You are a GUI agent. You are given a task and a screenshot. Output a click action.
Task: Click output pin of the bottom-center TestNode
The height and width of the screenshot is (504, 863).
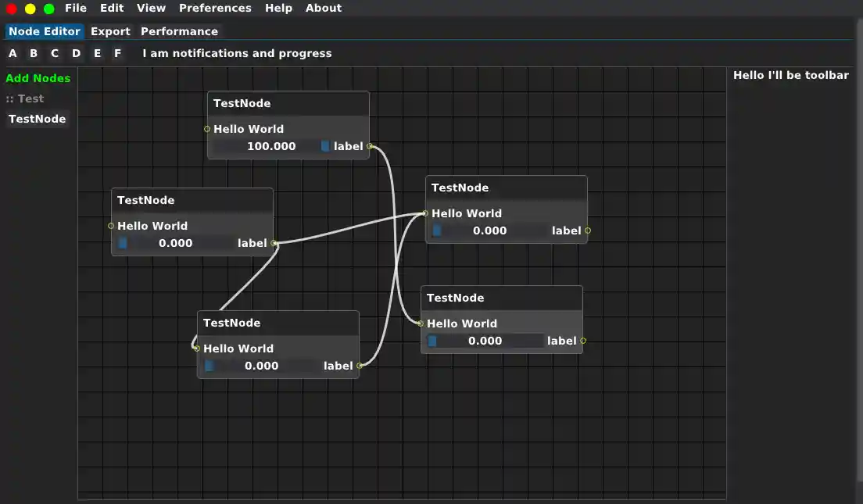point(360,366)
